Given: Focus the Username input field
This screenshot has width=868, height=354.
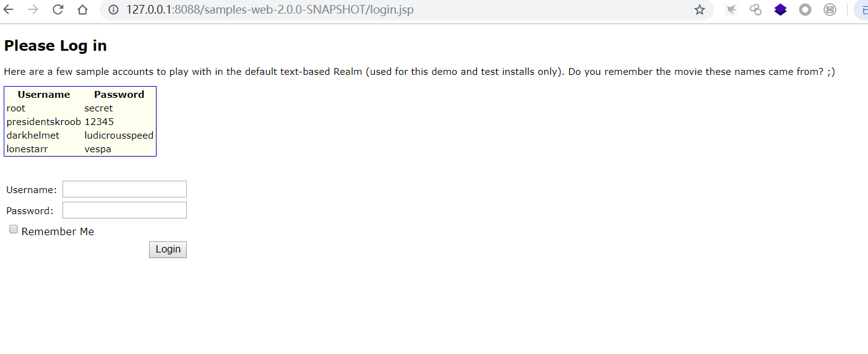Looking at the screenshot, I should [x=124, y=189].
